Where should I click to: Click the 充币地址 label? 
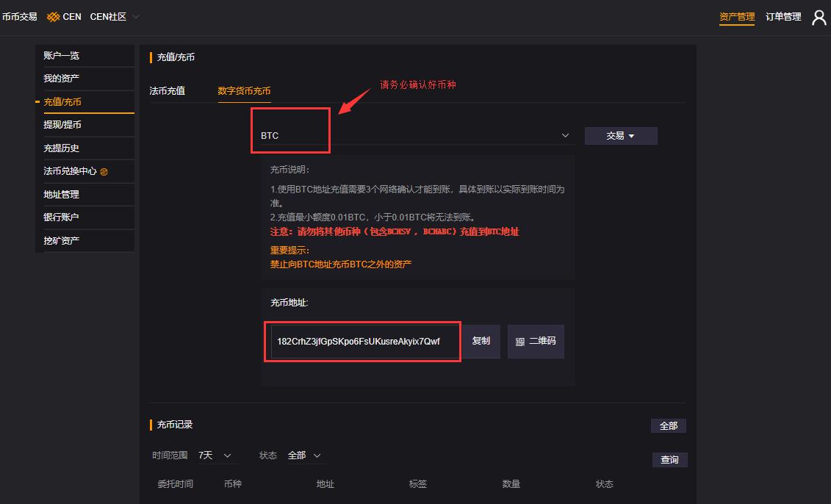[289, 303]
